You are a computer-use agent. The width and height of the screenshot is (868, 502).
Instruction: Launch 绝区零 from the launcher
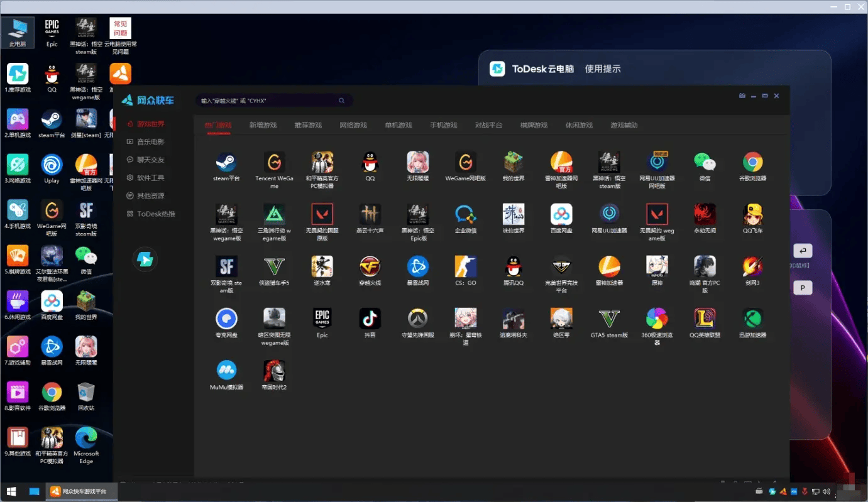click(561, 319)
